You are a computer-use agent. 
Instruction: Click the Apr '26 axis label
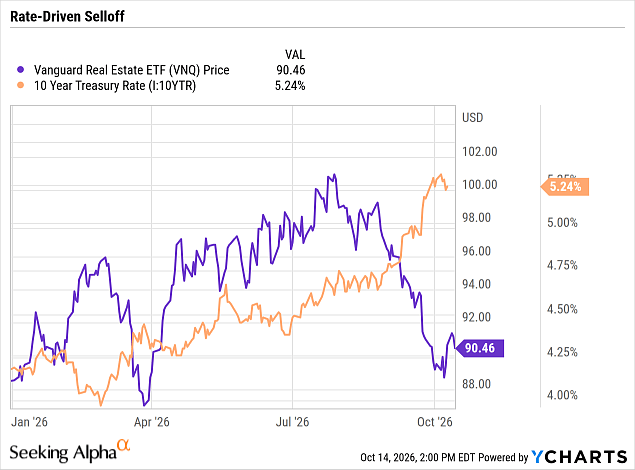[x=151, y=422]
